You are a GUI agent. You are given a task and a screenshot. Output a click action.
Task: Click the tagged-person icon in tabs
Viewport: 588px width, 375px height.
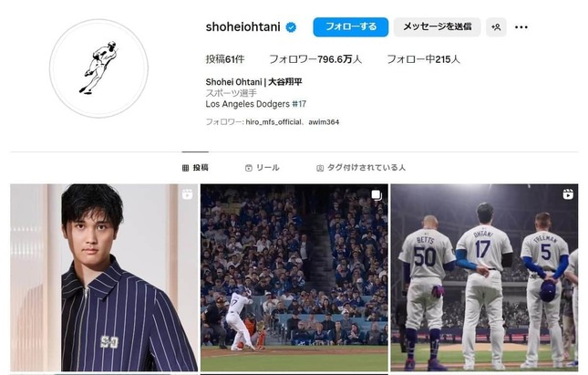(320, 168)
